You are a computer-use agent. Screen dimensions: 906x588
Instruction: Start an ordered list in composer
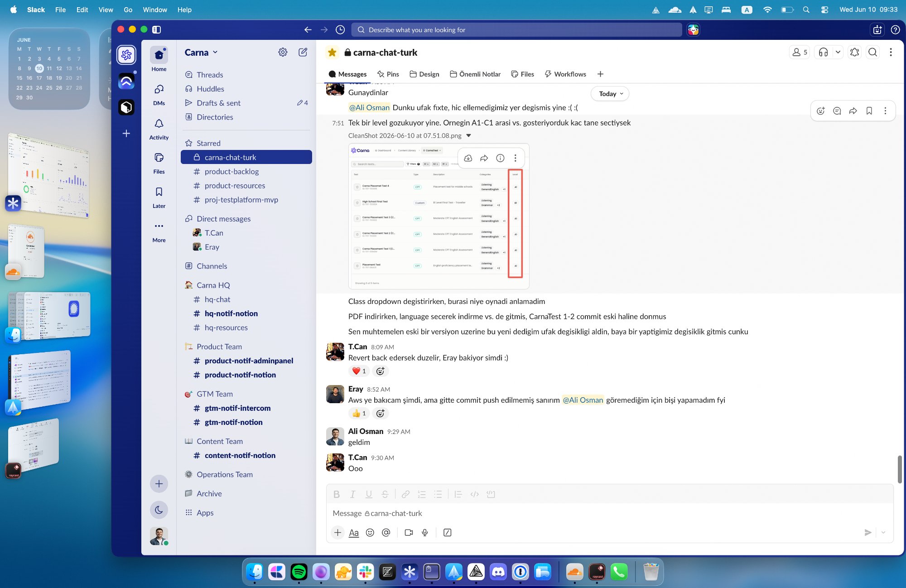(x=422, y=494)
